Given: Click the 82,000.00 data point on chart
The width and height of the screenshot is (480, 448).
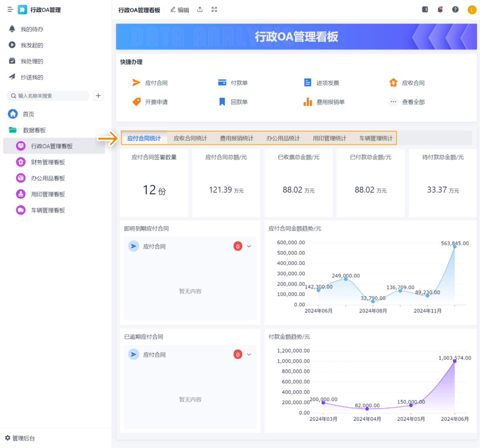Looking at the screenshot, I should (x=367, y=409).
